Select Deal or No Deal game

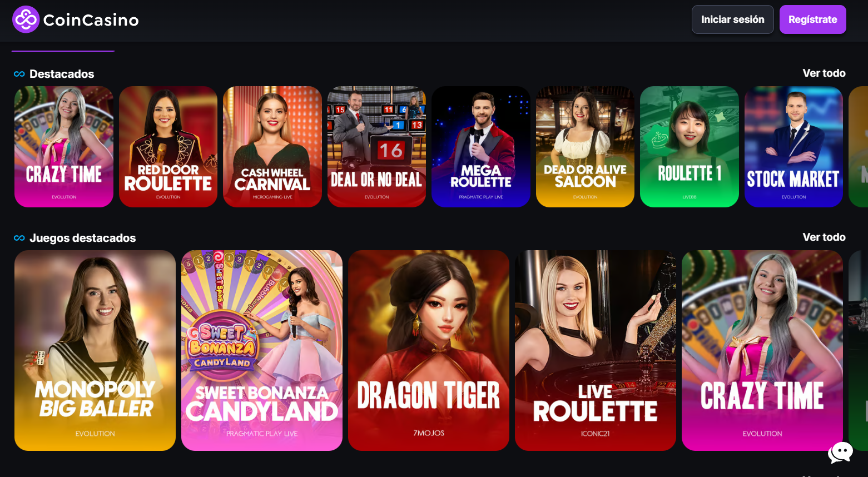point(376,147)
